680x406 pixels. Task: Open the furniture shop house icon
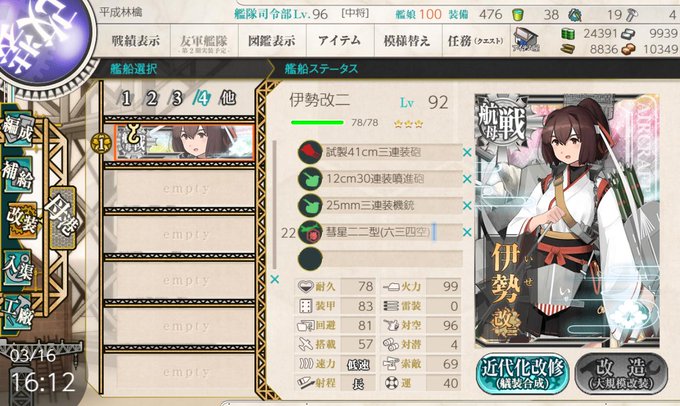526,40
